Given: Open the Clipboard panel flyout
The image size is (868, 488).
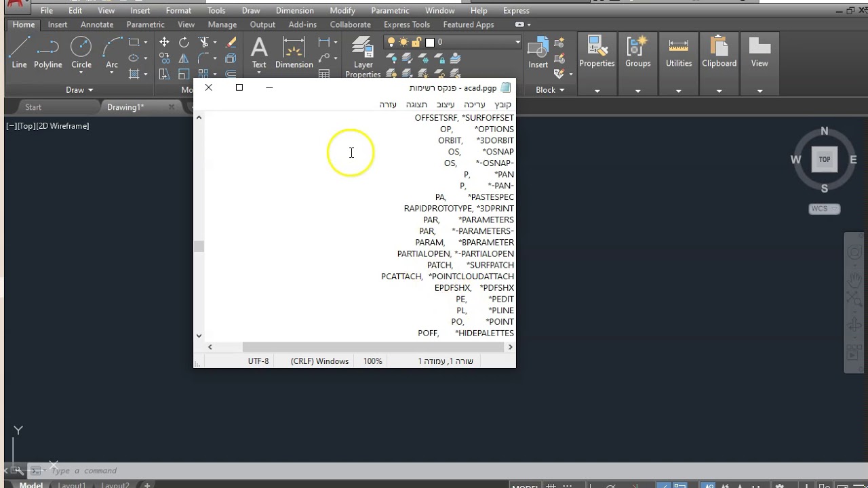Looking at the screenshot, I should (719, 91).
